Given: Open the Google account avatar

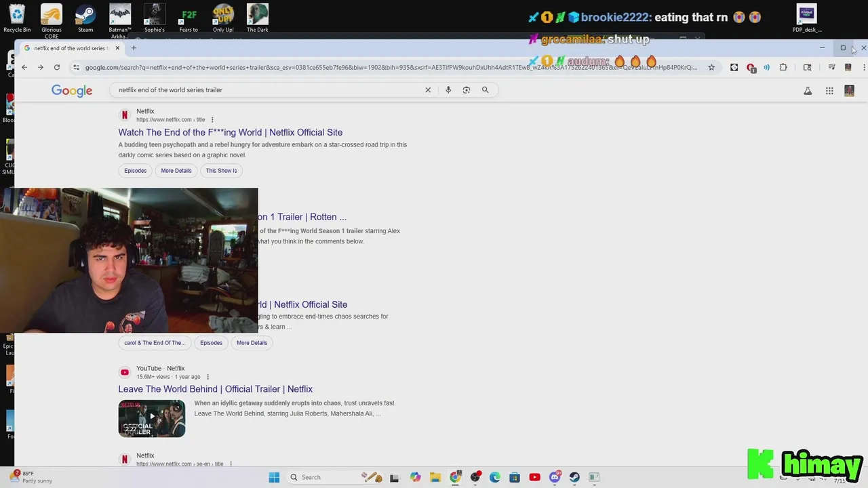Looking at the screenshot, I should click(x=849, y=91).
